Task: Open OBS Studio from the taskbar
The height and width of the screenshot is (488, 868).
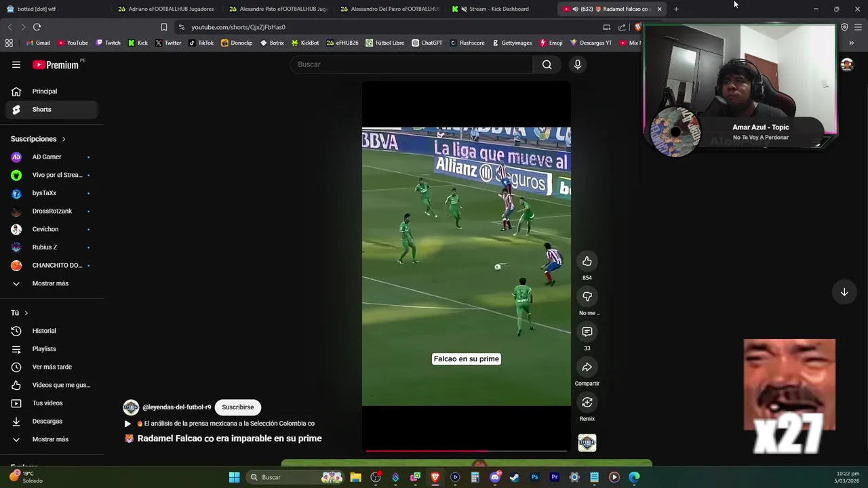Action: (x=376, y=477)
